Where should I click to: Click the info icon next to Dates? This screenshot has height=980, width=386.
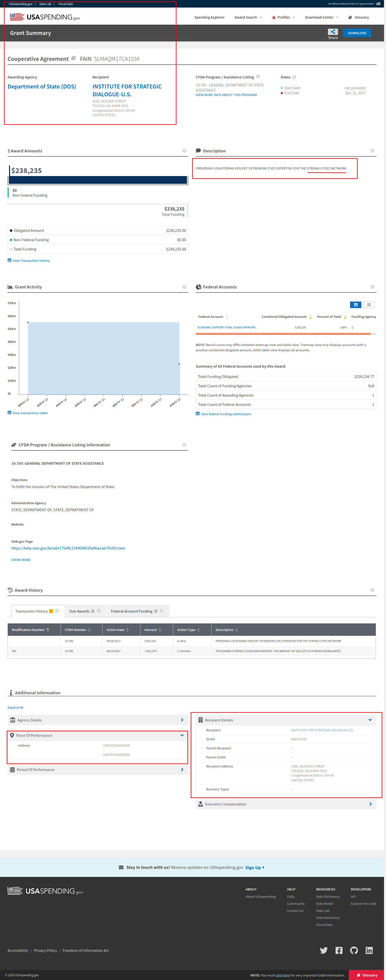pos(294,77)
